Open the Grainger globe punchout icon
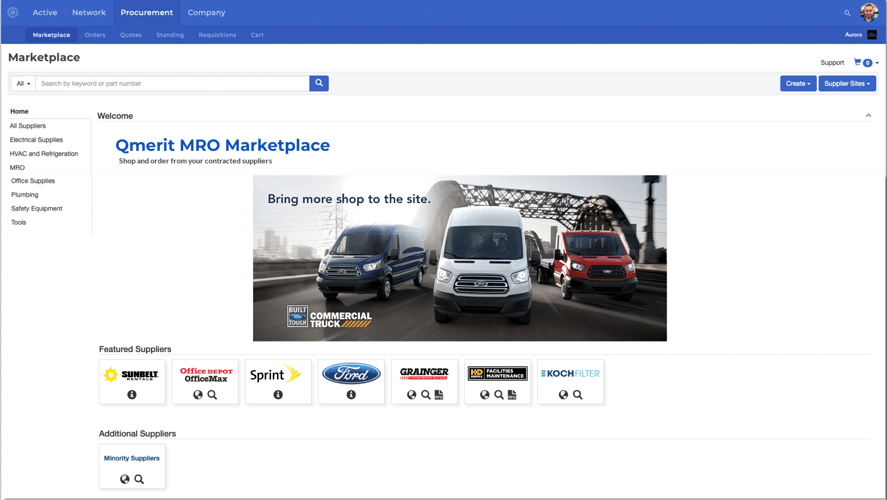 (x=411, y=395)
